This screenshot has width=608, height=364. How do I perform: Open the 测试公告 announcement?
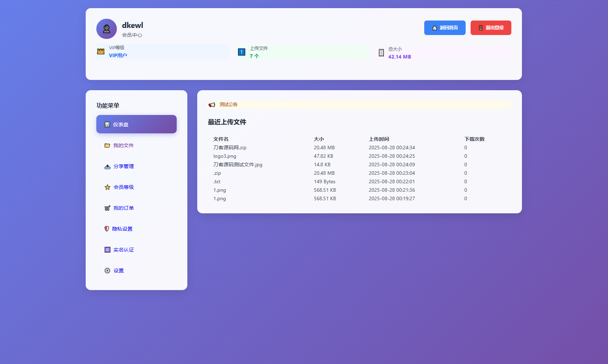tap(228, 105)
